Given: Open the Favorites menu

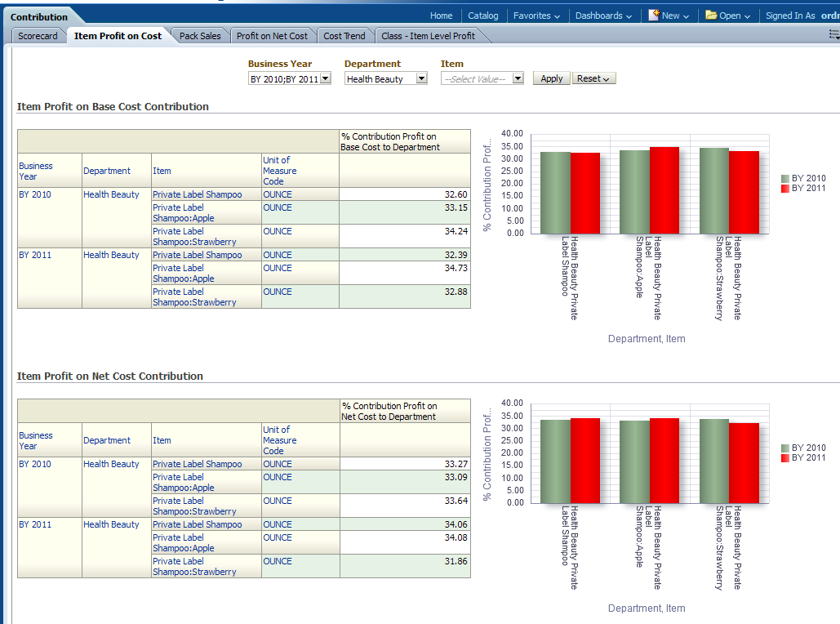Looking at the screenshot, I should (536, 16).
